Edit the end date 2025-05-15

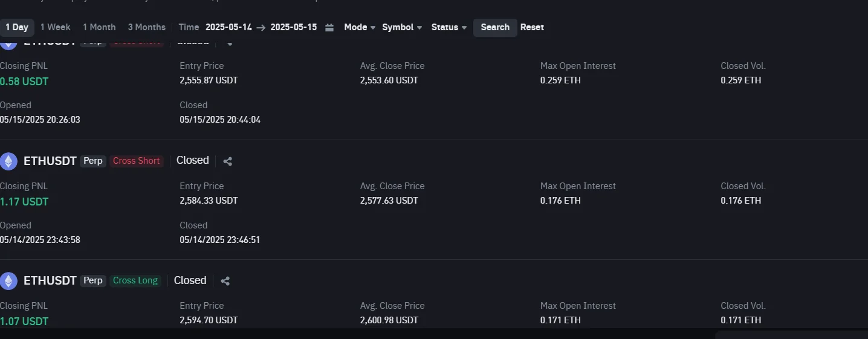pos(293,27)
